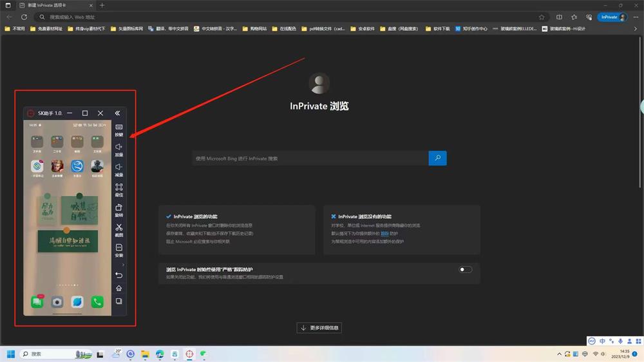Screen dimensions: 644x362
Task: Open Windows Start menu on taskbar
Action: [11, 354]
